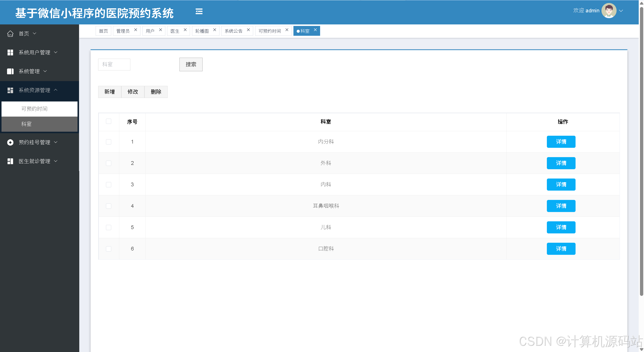View 详情 for 口腔科

pyautogui.click(x=561, y=249)
